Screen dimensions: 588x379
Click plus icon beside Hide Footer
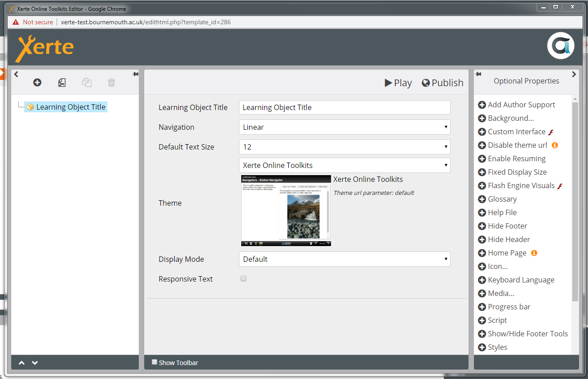pyautogui.click(x=482, y=226)
